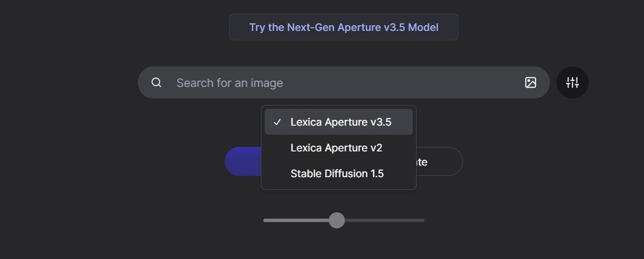The image size is (644, 259).
Task: Dismiss model dropdown via blank dark background
Action: (102, 185)
